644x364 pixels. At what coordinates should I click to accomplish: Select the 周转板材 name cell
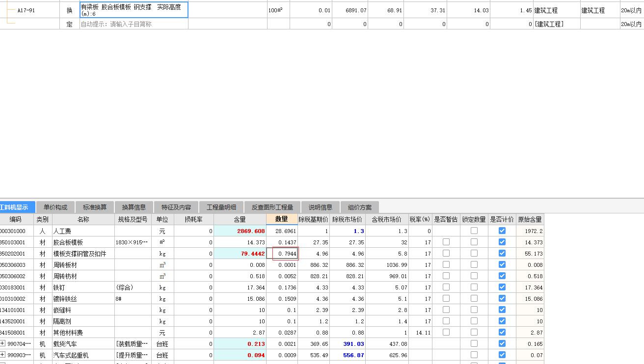[x=83, y=264]
